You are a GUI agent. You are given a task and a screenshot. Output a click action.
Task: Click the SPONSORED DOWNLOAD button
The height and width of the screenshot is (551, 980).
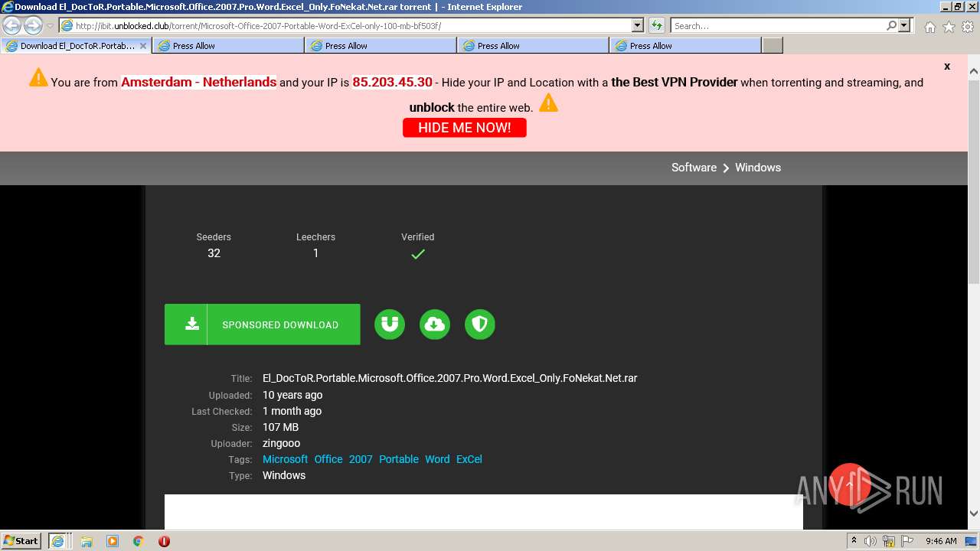(262, 324)
